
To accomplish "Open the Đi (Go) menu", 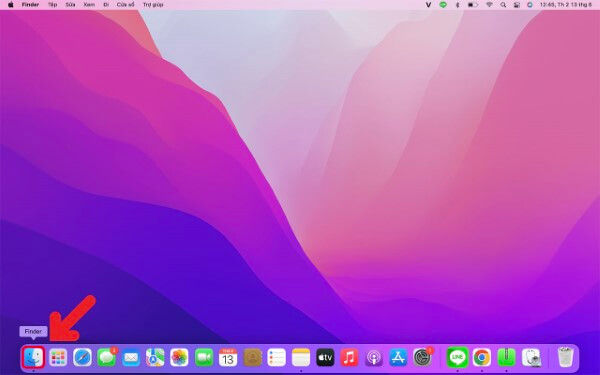I will tap(106, 5).
